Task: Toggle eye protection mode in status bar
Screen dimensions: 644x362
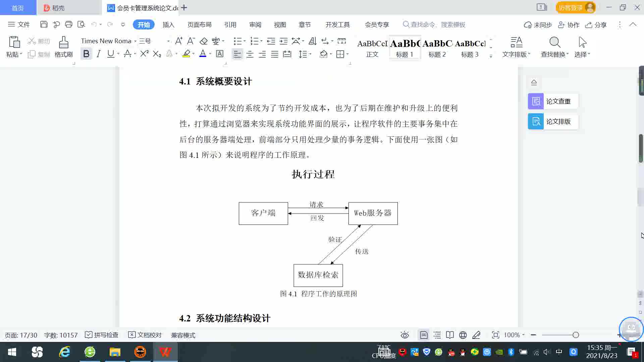Action: (405, 335)
